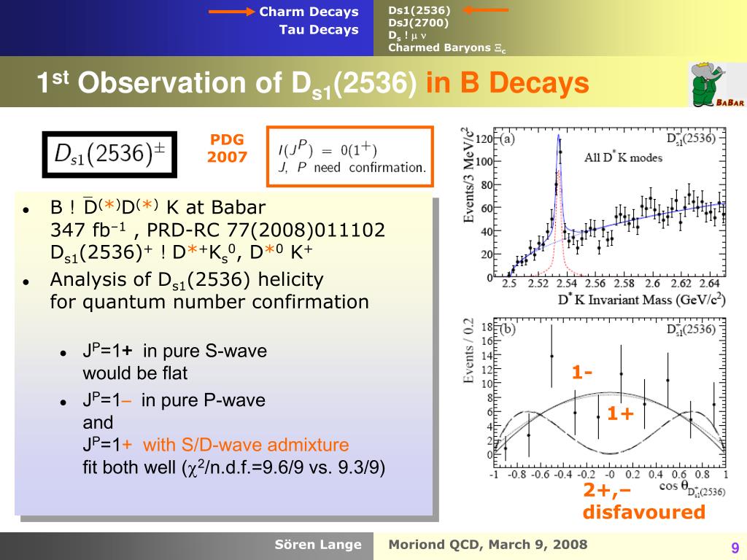This screenshot has height=560, width=747.
Task: Click the orange 'in B Decays' title text
Action: (x=508, y=82)
